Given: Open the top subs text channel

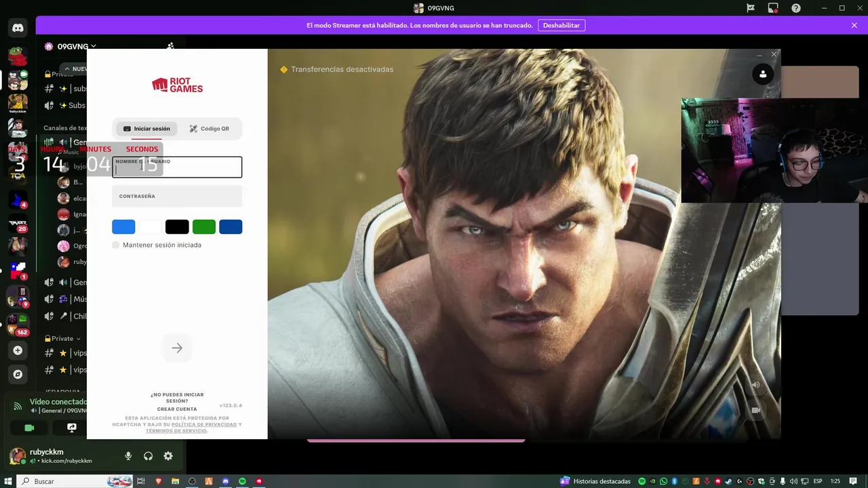Looking at the screenshot, I should click(x=66, y=89).
